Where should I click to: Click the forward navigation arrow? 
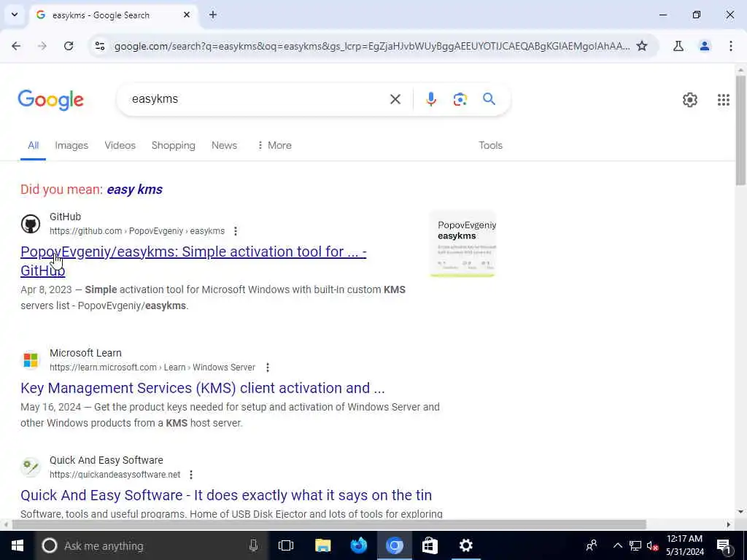tap(42, 46)
